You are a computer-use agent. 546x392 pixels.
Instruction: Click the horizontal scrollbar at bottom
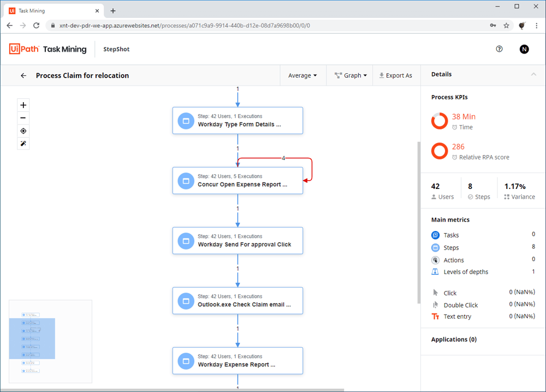point(172,390)
